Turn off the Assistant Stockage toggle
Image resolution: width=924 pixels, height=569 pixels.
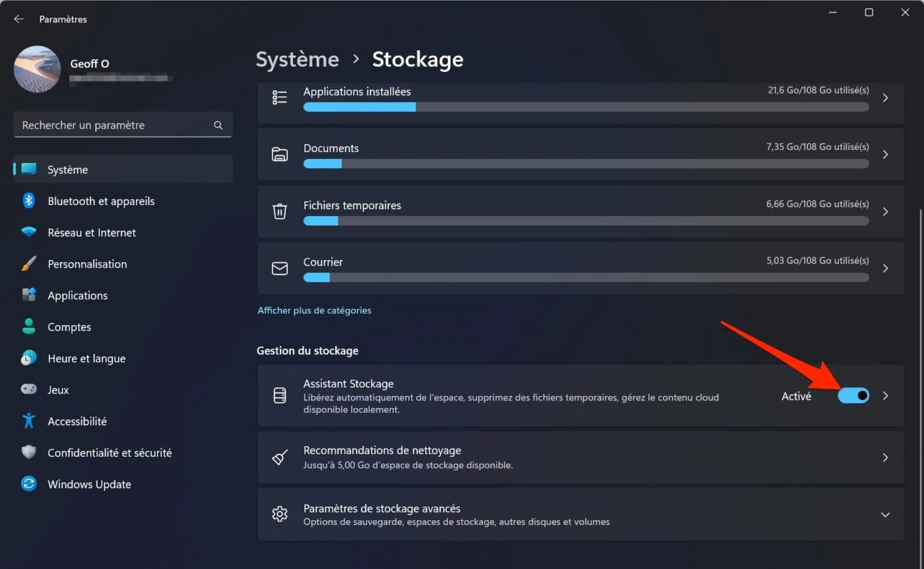[x=853, y=395]
